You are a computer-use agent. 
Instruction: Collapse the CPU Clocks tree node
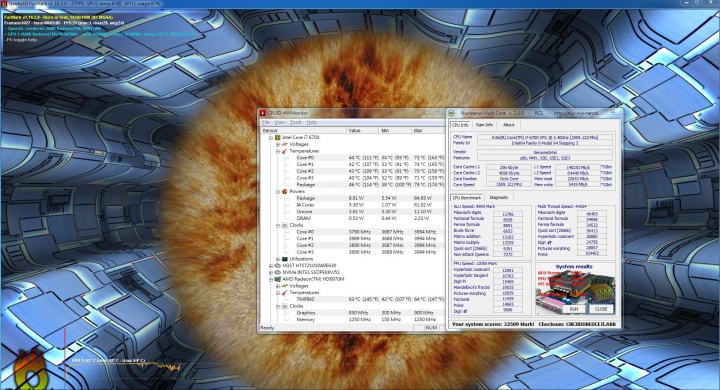point(278,226)
